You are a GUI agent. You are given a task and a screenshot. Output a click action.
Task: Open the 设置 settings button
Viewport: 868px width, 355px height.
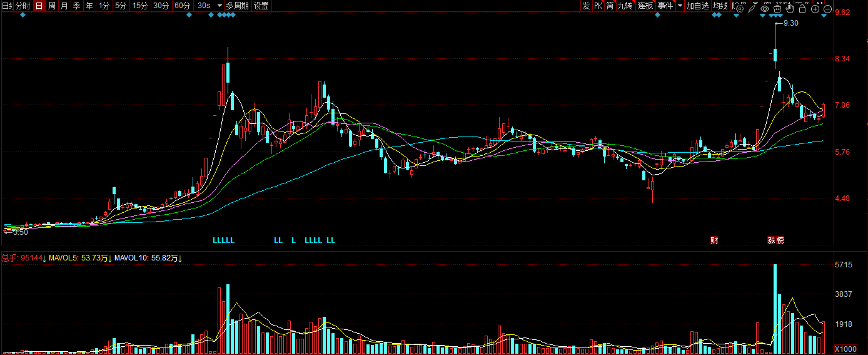pyautogui.click(x=261, y=6)
